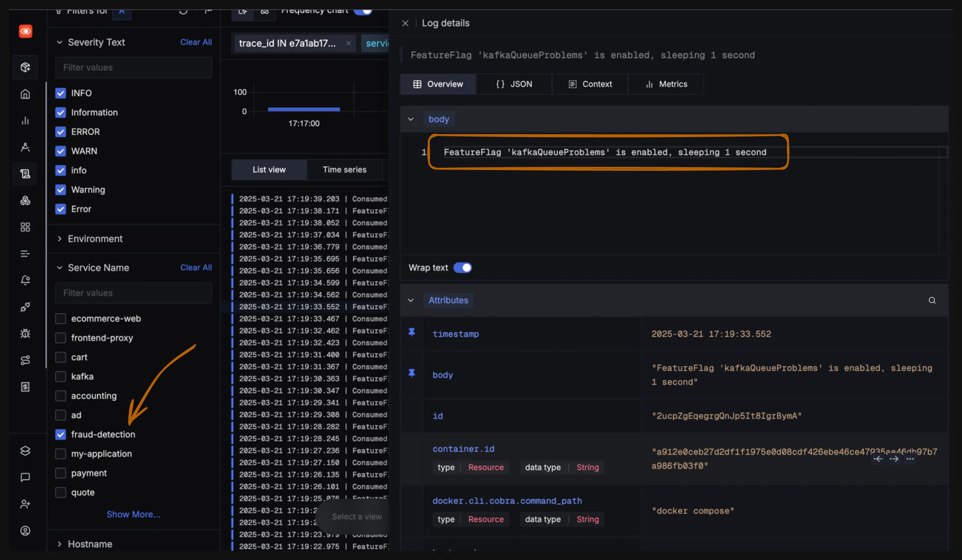Click the stacked layers icon in sidebar

[x=25, y=450]
